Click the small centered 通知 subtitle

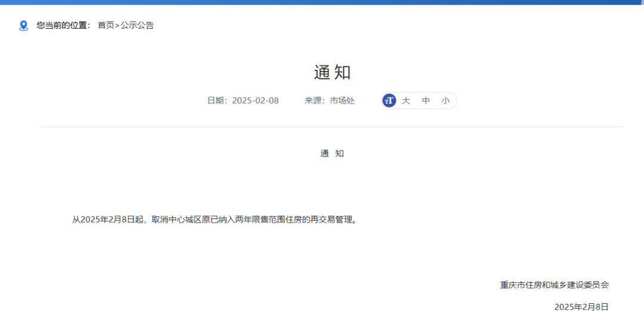332,153
